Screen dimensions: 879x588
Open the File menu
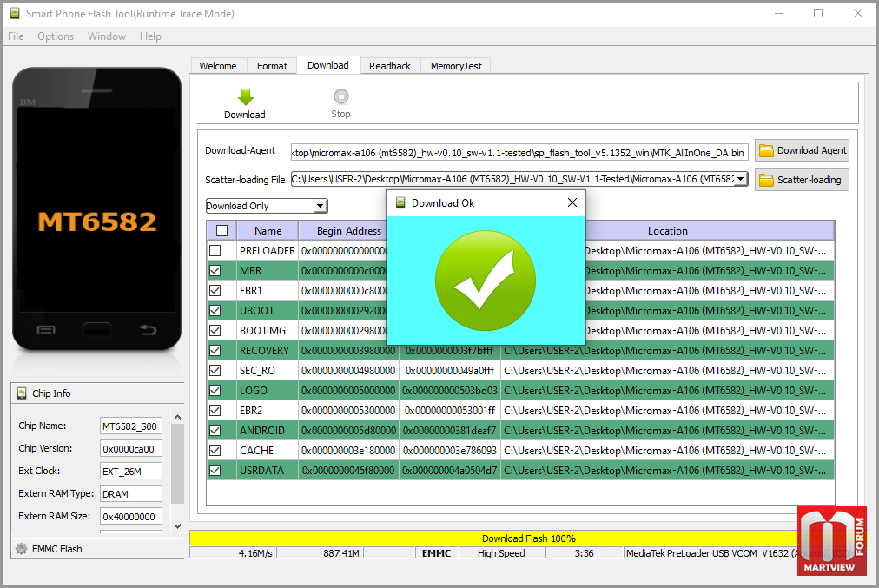(16, 36)
